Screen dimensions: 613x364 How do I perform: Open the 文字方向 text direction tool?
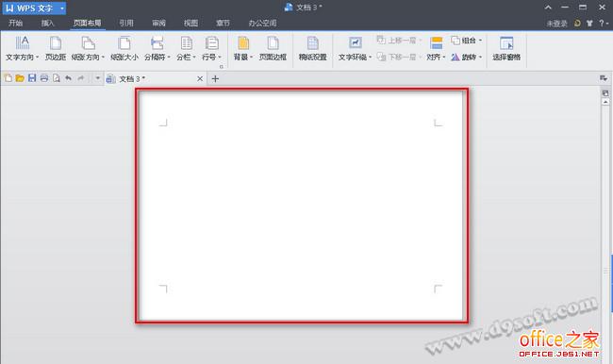(22, 48)
